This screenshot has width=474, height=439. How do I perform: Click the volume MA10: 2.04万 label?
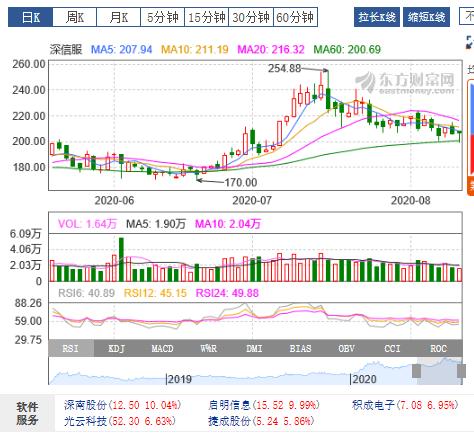point(228,223)
